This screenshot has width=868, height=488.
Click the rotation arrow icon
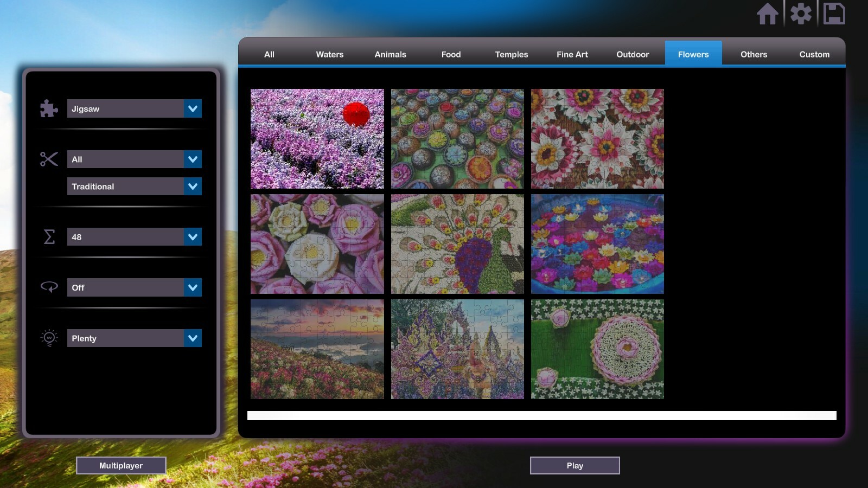48,287
